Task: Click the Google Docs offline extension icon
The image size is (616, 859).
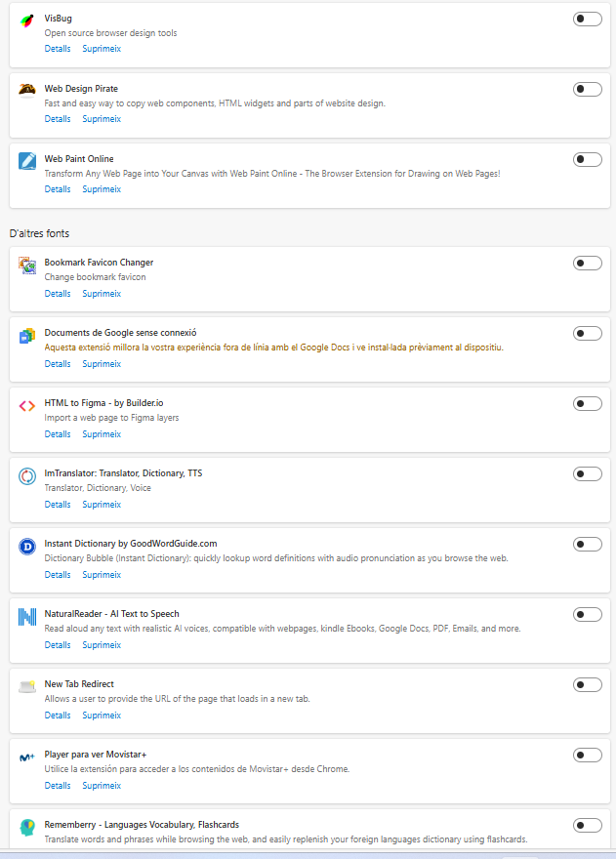Action: click(x=27, y=336)
